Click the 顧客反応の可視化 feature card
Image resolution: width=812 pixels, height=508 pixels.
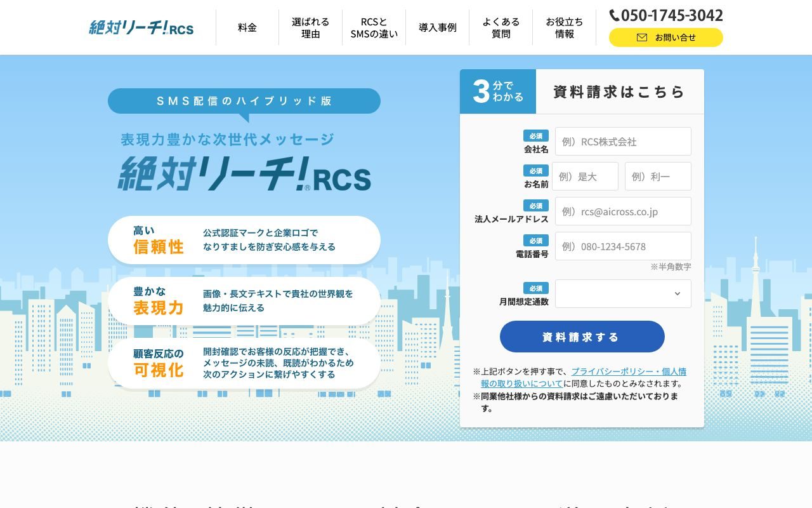click(x=244, y=363)
